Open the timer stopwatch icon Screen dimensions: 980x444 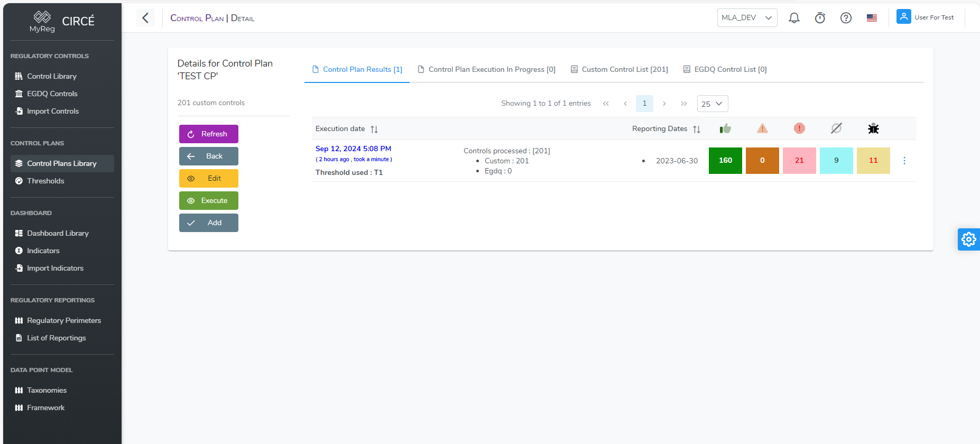(820, 18)
